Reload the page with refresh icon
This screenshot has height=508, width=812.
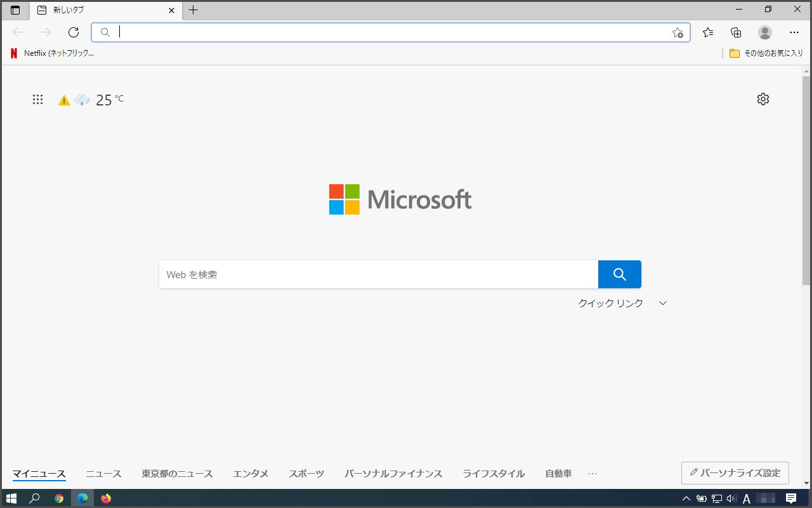coord(74,32)
